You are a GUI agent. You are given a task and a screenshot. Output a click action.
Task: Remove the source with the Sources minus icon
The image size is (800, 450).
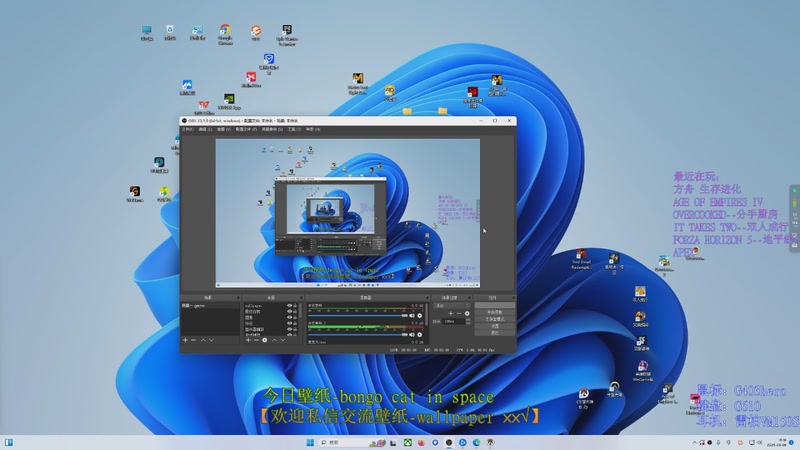coord(257,340)
